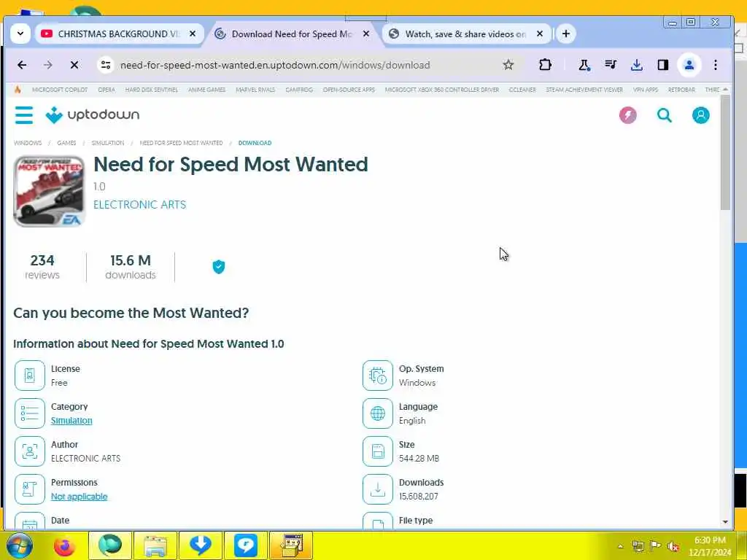747x560 pixels.
Task: Click the page vertical scrollbar thumb
Action: coord(725,152)
